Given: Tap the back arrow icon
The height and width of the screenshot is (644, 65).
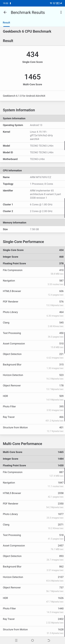Looking at the screenshot, I should click(x=5, y=12).
